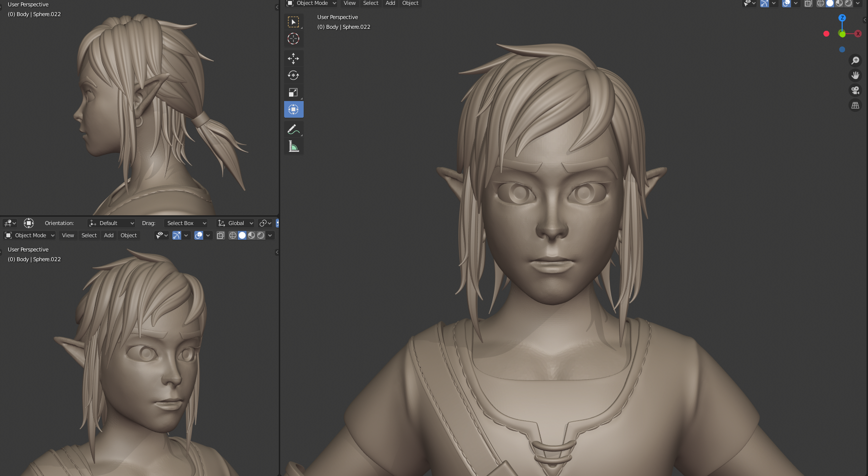Click the X axis on the navigation gizmo
This screenshot has height=476, width=868.
point(858,34)
